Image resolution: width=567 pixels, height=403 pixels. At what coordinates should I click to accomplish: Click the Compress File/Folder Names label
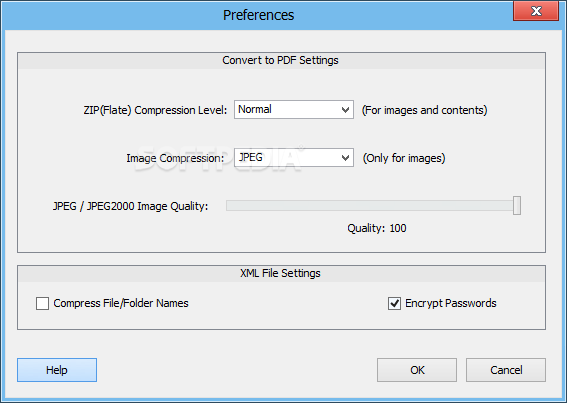[x=121, y=303]
